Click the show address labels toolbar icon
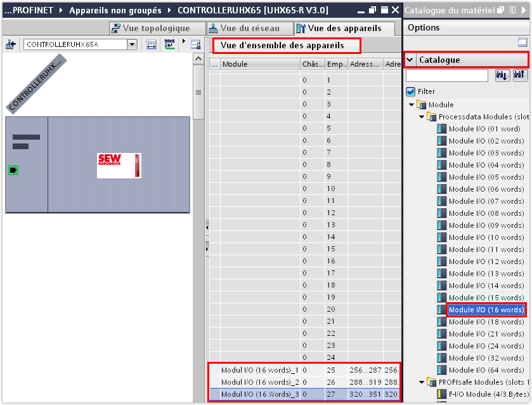The width and height of the screenshot is (532, 405). pos(152,44)
